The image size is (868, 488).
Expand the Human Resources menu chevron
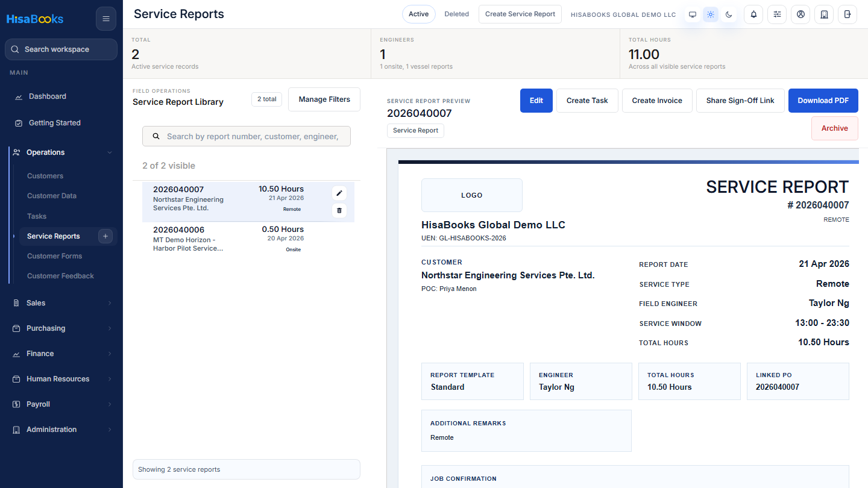110,379
